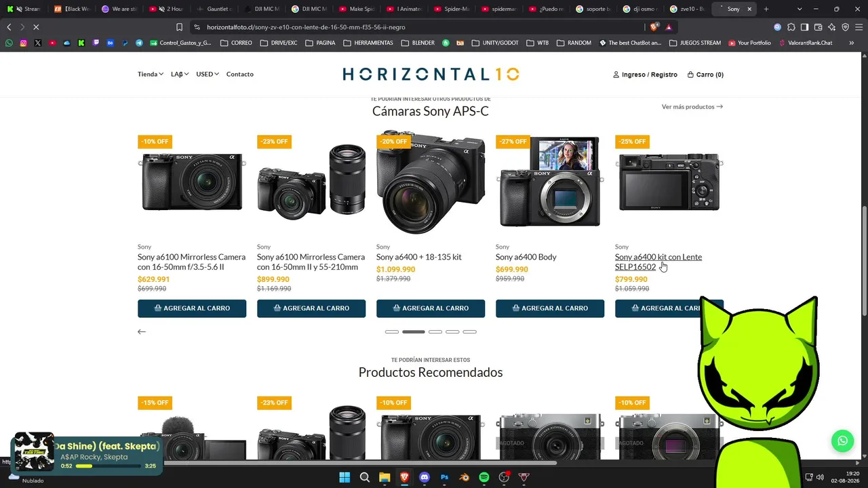Open Blender from the taskbar

(x=465, y=477)
